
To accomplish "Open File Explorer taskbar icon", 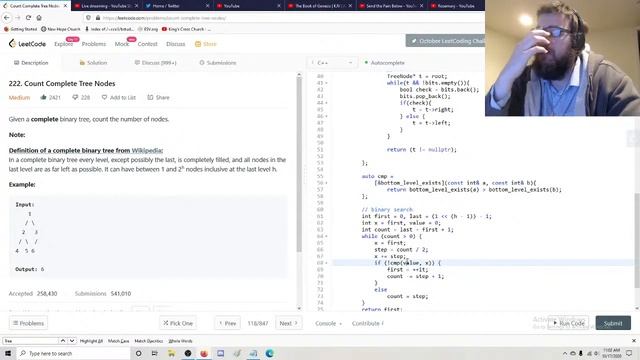I will (x=171, y=353).
